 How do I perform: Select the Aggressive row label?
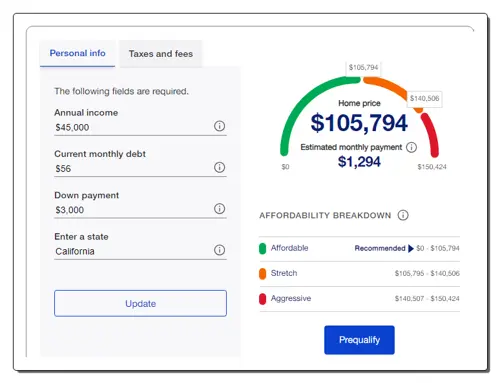pyautogui.click(x=291, y=298)
